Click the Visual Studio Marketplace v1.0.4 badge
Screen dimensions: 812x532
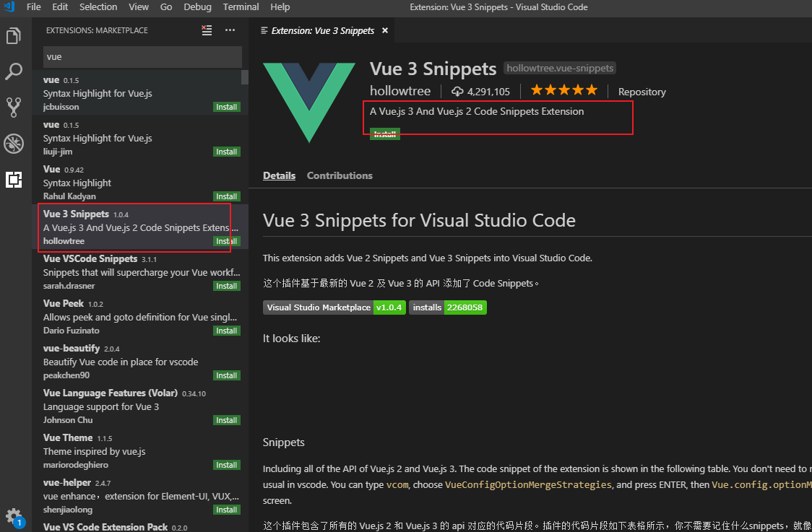[x=334, y=308]
